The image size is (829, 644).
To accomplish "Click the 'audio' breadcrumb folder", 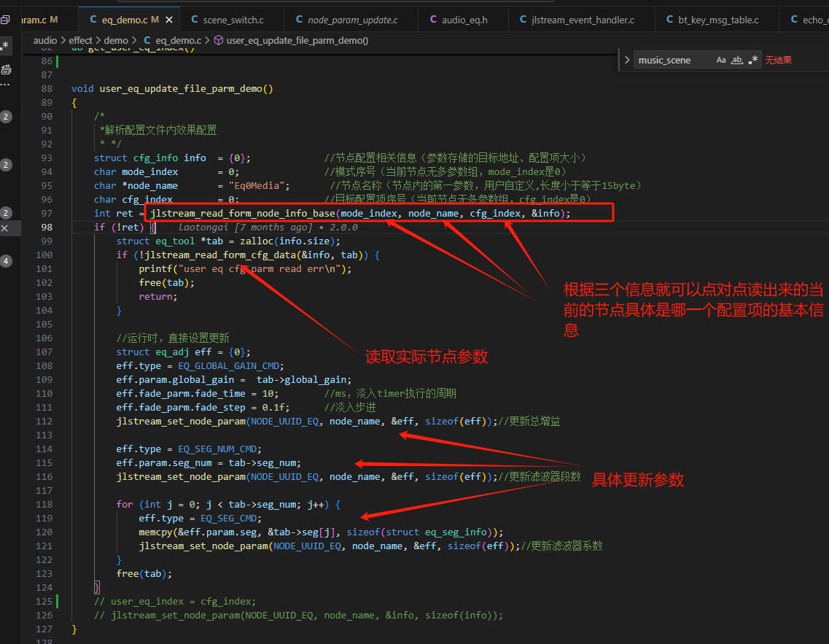I will (x=45, y=40).
